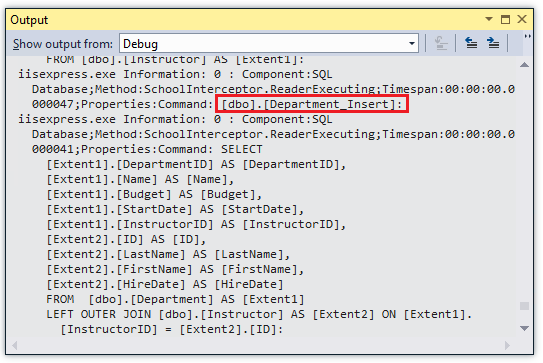Click the horizontal scrollbar left arrow
Screen dimensions: 543x363
[15, 345]
